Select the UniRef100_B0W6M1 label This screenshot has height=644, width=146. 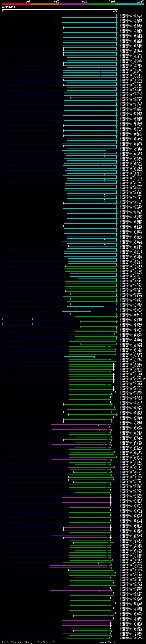(131, 392)
